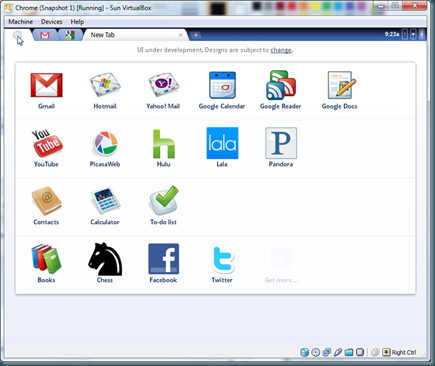The width and height of the screenshot is (435, 366).
Task: Click the VirtualBox hard disk activity icon
Action: [304, 352]
